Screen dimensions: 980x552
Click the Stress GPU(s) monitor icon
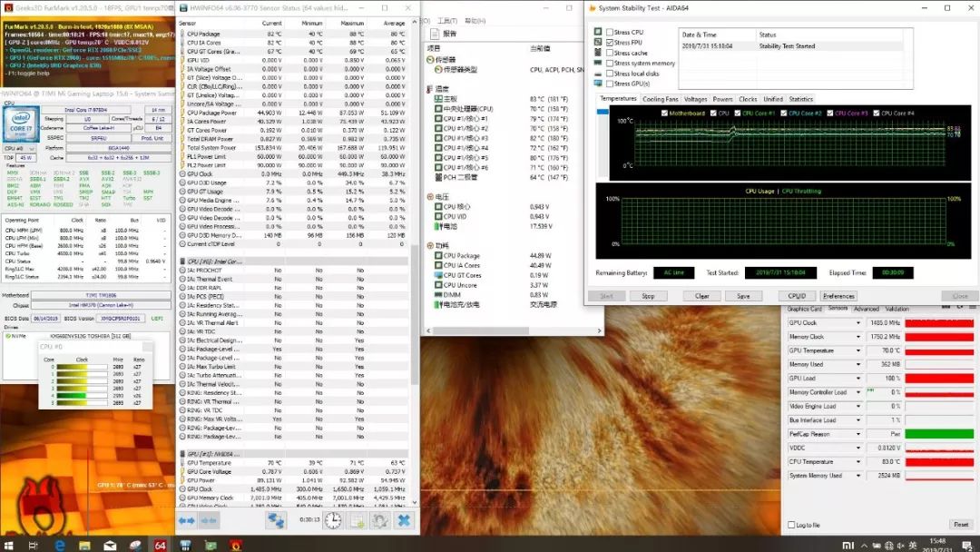point(598,84)
